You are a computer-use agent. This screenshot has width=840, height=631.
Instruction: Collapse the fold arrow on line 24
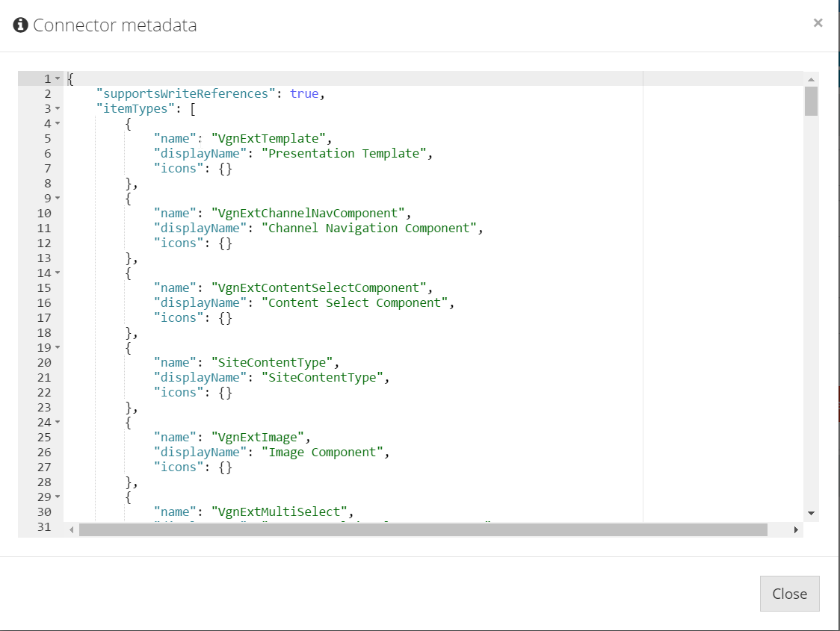58,422
